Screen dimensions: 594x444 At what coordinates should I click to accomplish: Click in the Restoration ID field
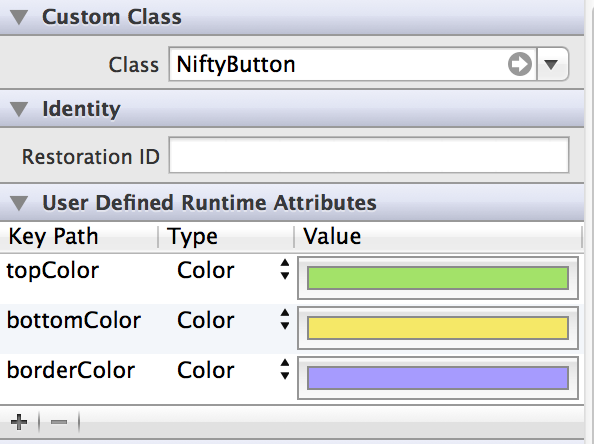(369, 155)
